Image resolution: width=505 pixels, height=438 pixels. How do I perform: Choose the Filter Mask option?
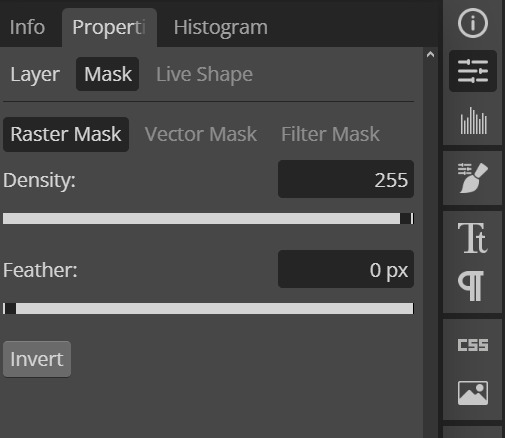point(330,134)
